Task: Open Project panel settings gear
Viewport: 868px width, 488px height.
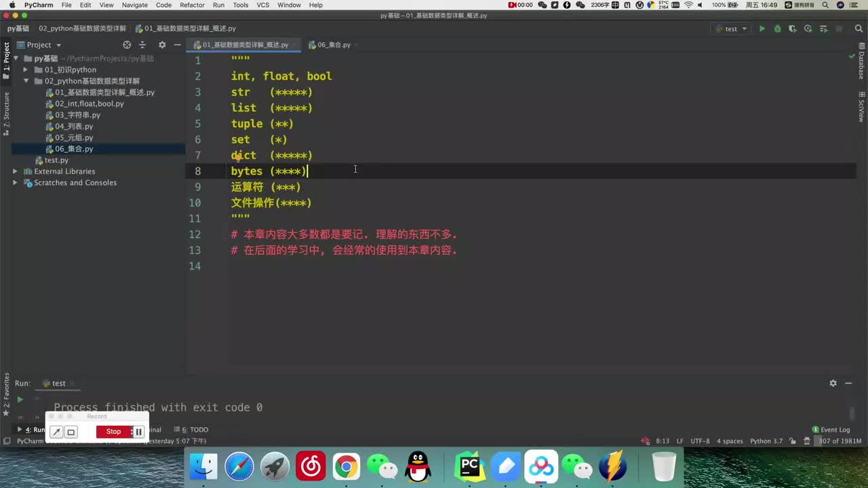Action: 162,45
